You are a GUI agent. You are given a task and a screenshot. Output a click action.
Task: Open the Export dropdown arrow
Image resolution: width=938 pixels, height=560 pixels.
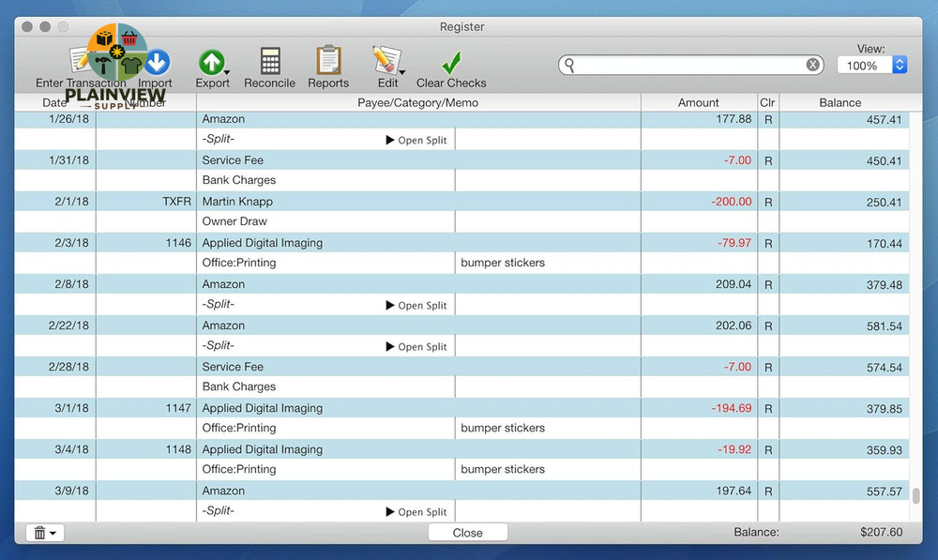tap(227, 72)
